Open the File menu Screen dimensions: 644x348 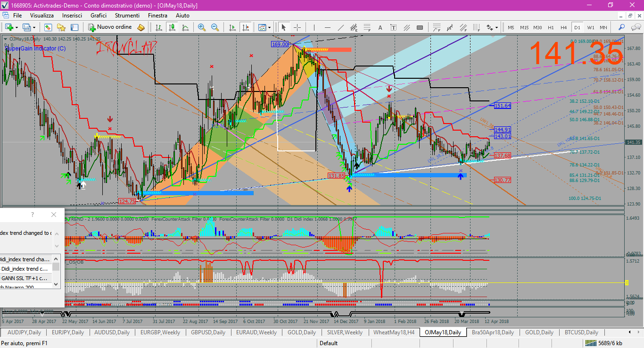tap(17, 16)
